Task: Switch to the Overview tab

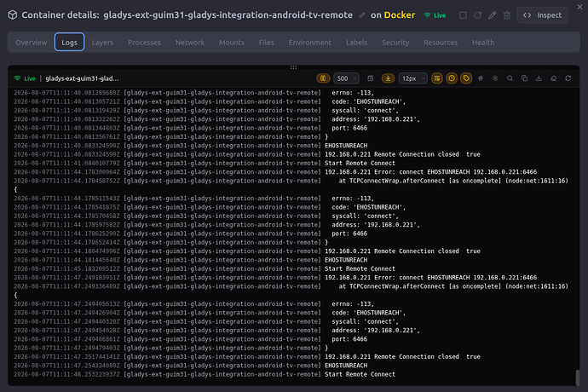Action: (32, 43)
